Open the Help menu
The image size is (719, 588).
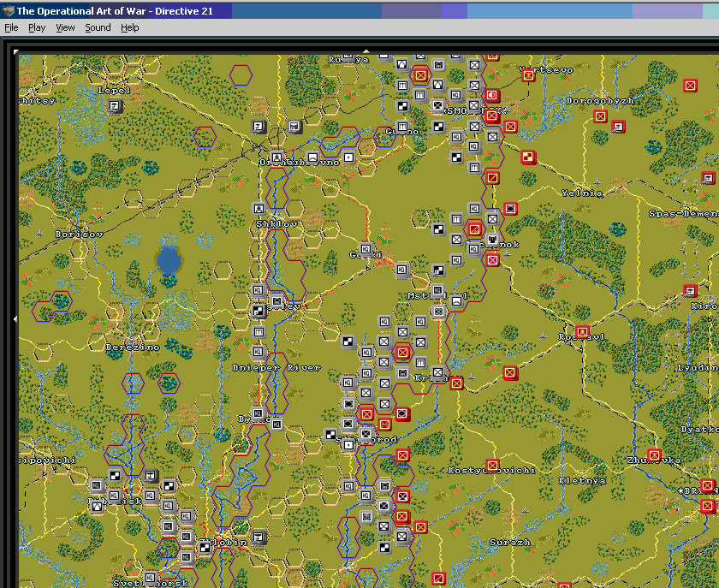pyautogui.click(x=130, y=27)
